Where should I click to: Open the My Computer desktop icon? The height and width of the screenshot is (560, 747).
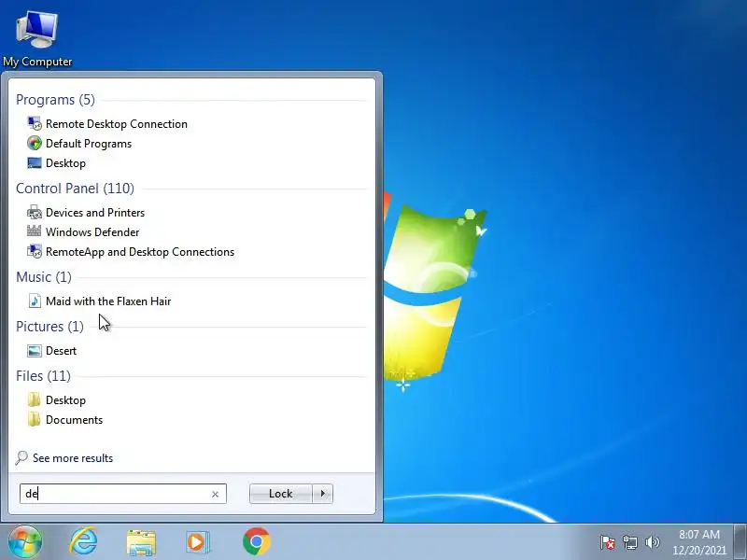click(37, 38)
